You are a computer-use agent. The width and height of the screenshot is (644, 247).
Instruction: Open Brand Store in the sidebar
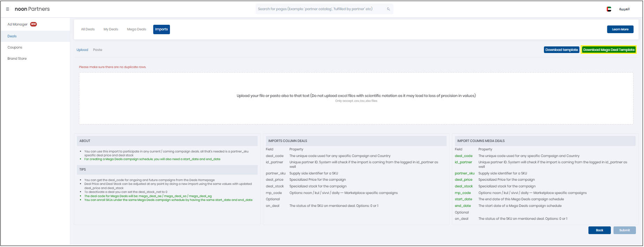[x=17, y=59]
